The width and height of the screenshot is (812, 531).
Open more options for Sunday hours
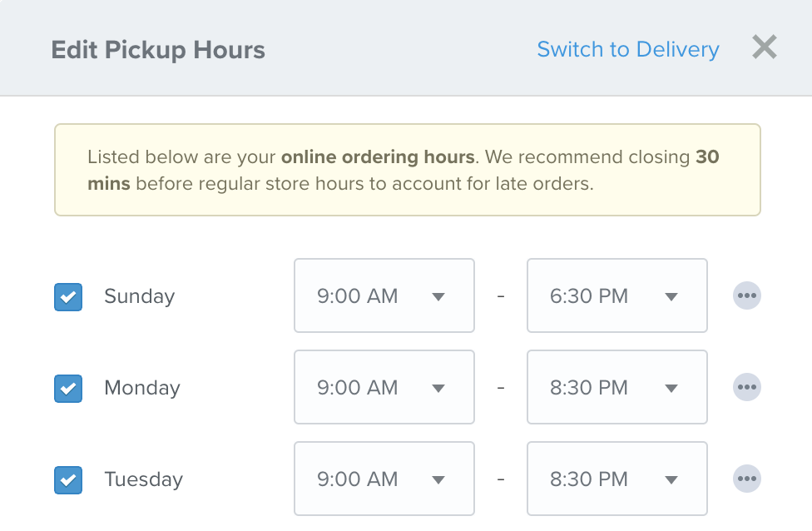click(x=747, y=295)
